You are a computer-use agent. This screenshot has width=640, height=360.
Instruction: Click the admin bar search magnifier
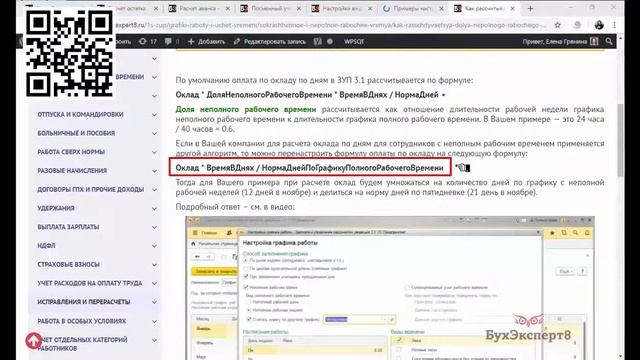609,42
